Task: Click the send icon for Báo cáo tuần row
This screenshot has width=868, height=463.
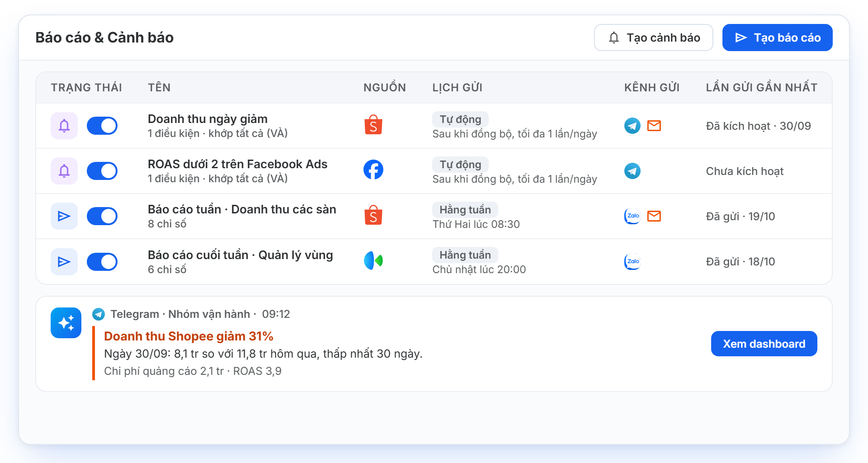Action: (x=64, y=216)
